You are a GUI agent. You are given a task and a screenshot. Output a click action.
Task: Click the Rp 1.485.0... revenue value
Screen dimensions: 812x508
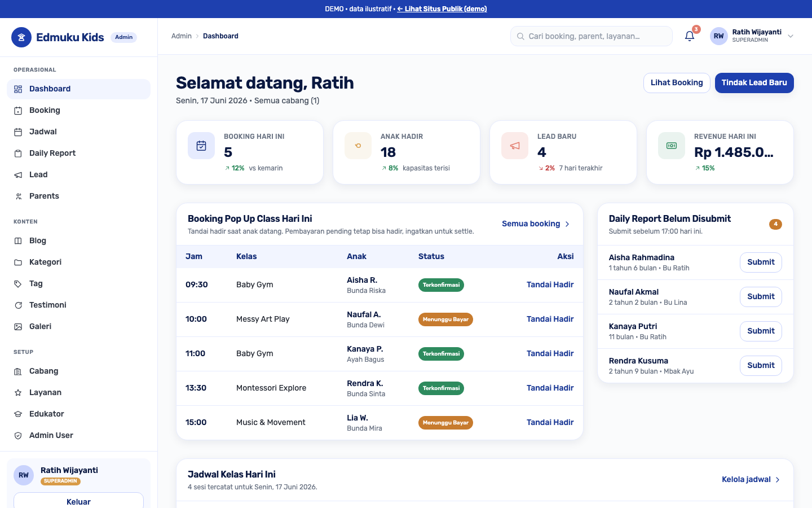click(x=734, y=152)
